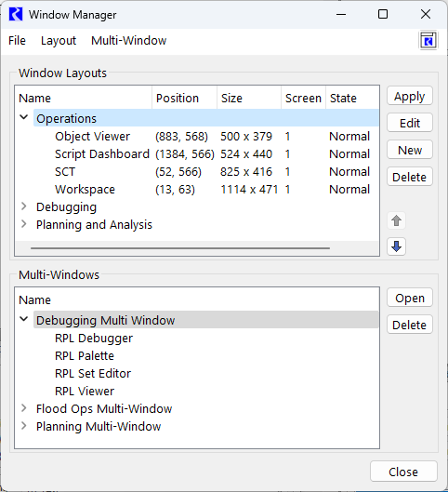448x492 pixels.
Task: Expand Planning and Analysis layout
Action: tap(24, 224)
